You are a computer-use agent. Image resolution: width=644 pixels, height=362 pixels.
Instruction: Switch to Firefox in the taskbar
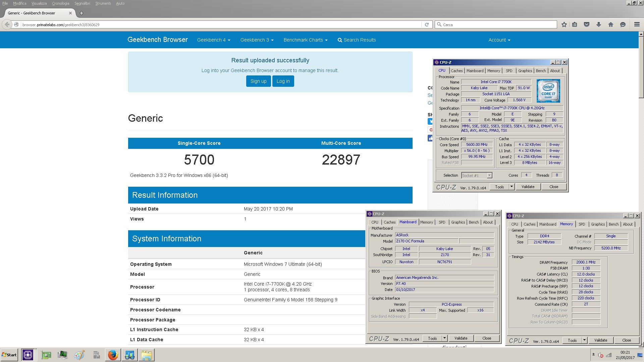(x=113, y=355)
